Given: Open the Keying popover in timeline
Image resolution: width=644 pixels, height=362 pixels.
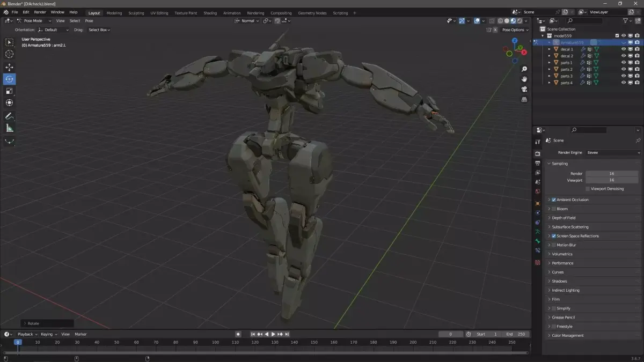Looking at the screenshot, I should coord(48,334).
